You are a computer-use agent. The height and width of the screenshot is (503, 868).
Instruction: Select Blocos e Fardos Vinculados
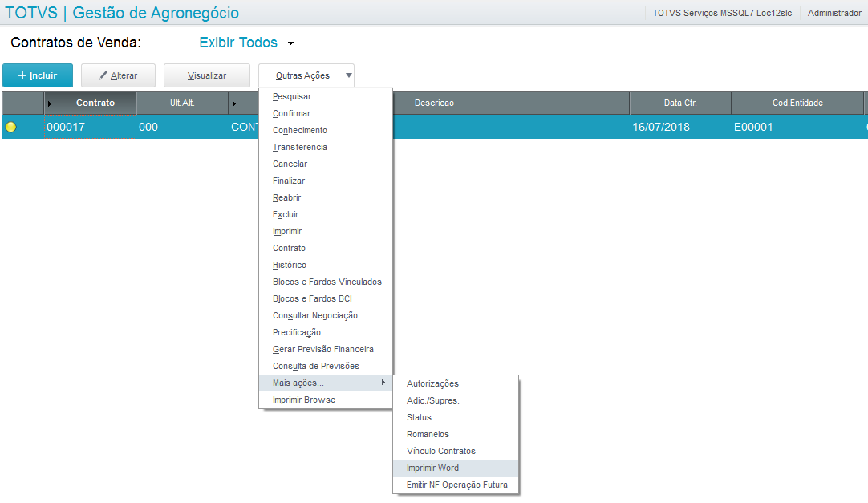326,282
